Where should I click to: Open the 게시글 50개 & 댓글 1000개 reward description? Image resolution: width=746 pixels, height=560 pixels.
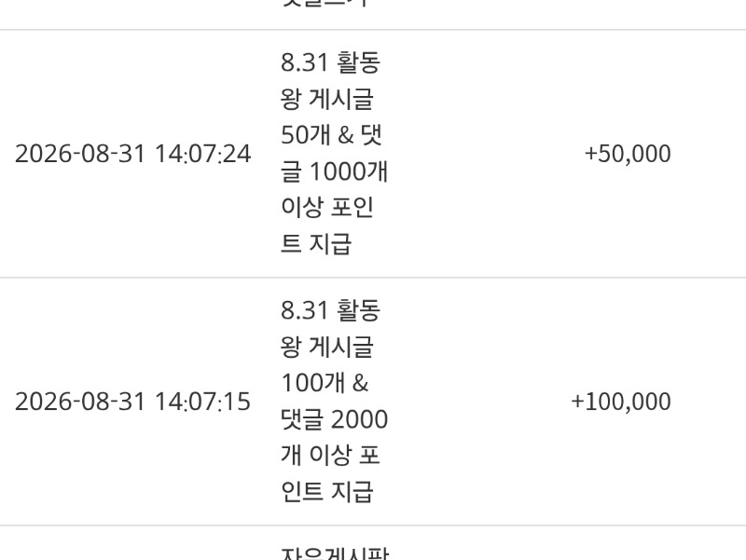335,154
